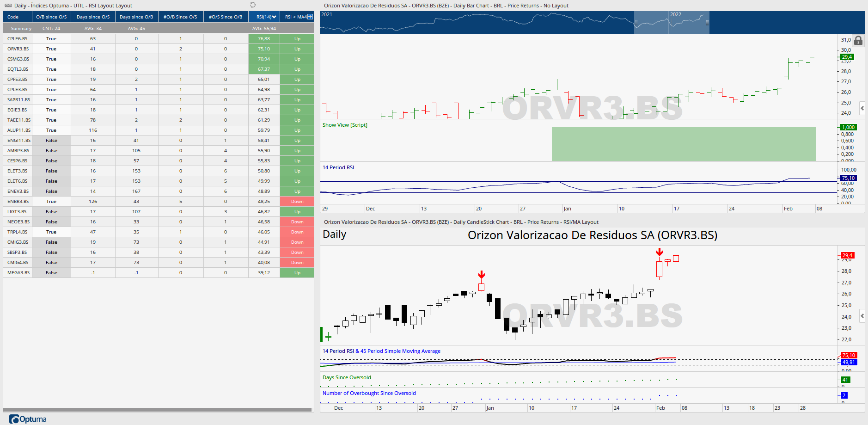The image size is (868, 425).
Task: Select the ELET6.BS row
Action: coord(159,181)
